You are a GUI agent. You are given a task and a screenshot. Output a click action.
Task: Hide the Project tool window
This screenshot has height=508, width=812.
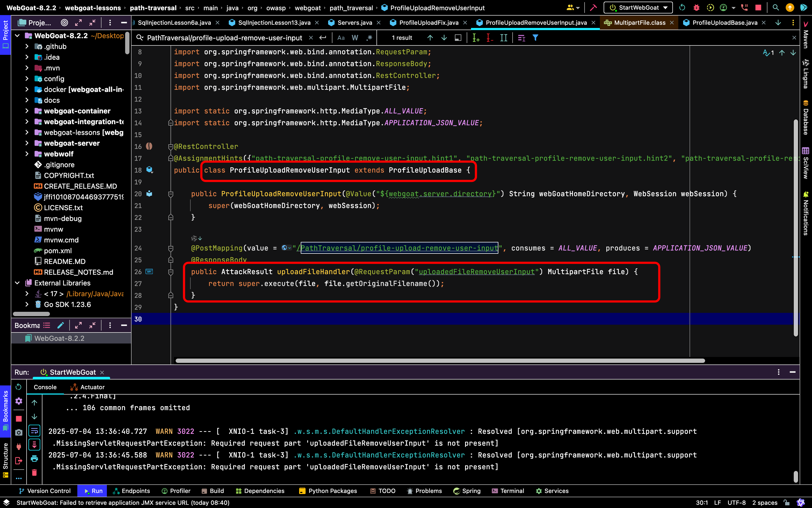(124, 23)
